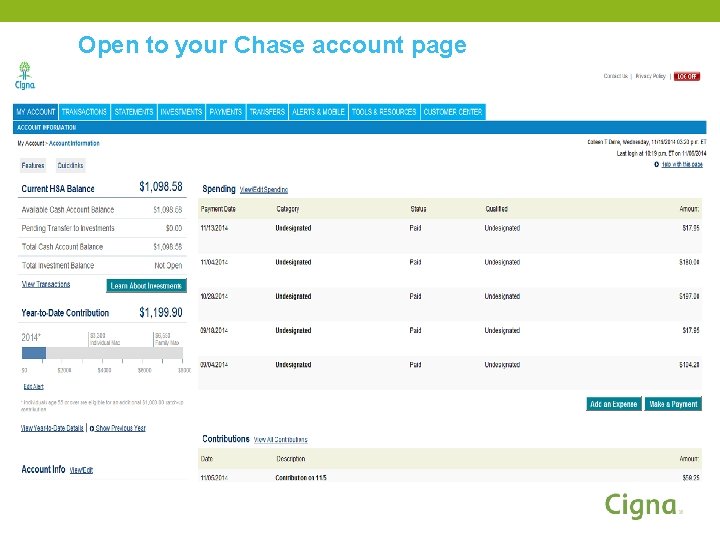Open Tools & Resources tab

384,112
